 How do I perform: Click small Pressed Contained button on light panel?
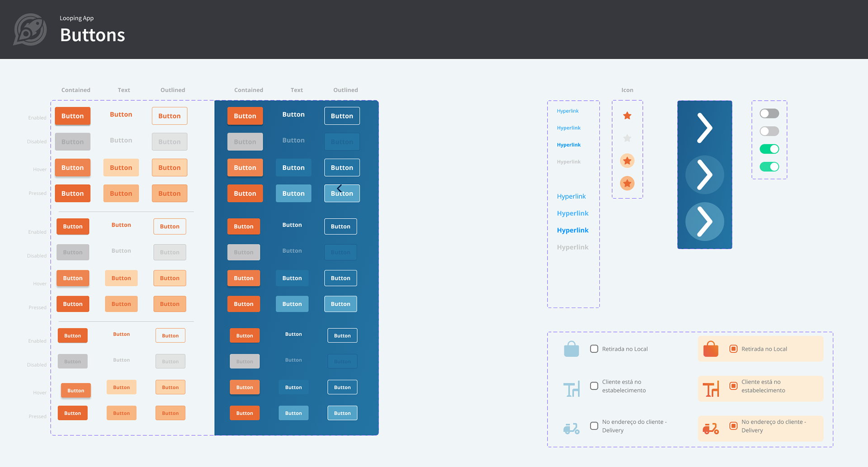[72, 413]
